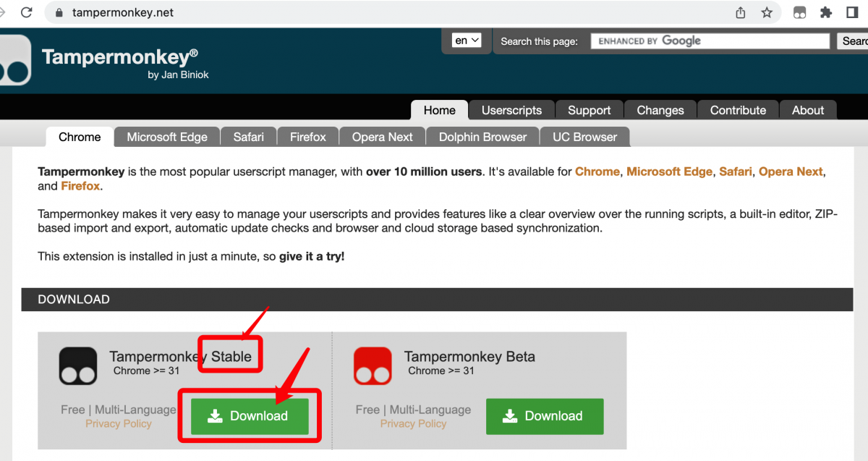
Task: Open the Changes tab
Action: tap(660, 110)
